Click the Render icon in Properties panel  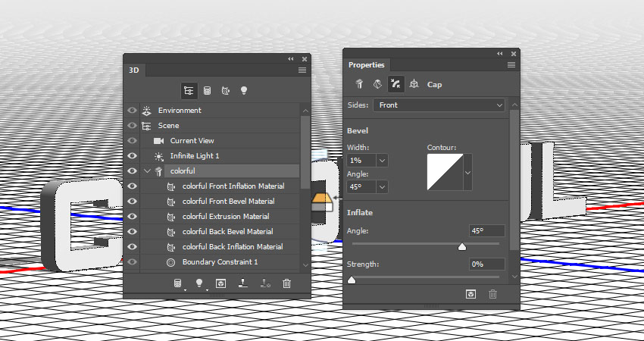tap(470, 294)
